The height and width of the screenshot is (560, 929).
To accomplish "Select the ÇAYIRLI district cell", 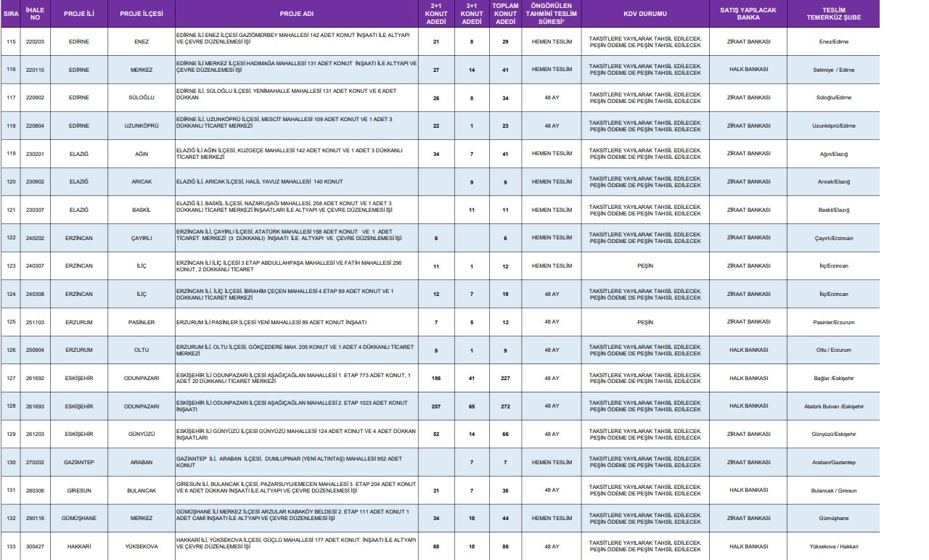I will (142, 238).
